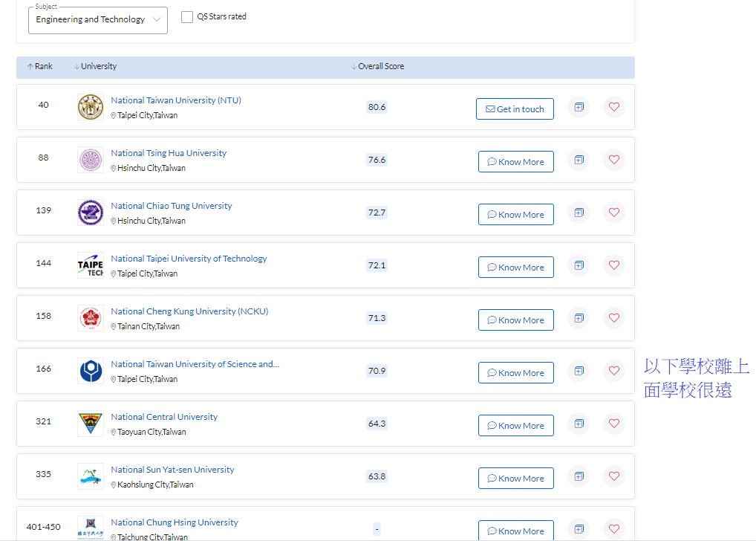Image resolution: width=756 pixels, height=541 pixels.
Task: Add National Cheng Kung University to compare
Action: [x=579, y=318]
